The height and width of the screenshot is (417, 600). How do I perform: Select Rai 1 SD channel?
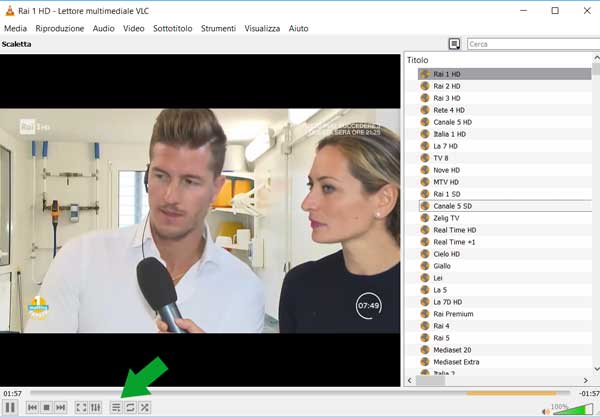click(504, 194)
